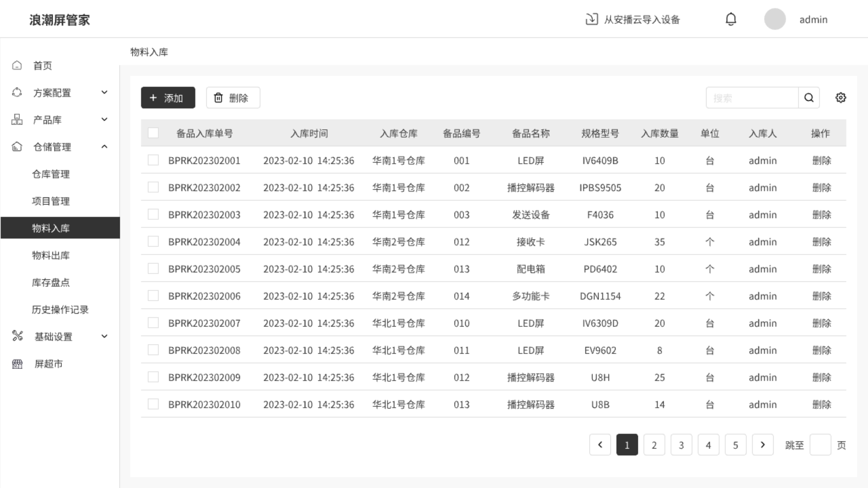Expand the 方案配置 chevron
The image size is (868, 488).
(104, 92)
